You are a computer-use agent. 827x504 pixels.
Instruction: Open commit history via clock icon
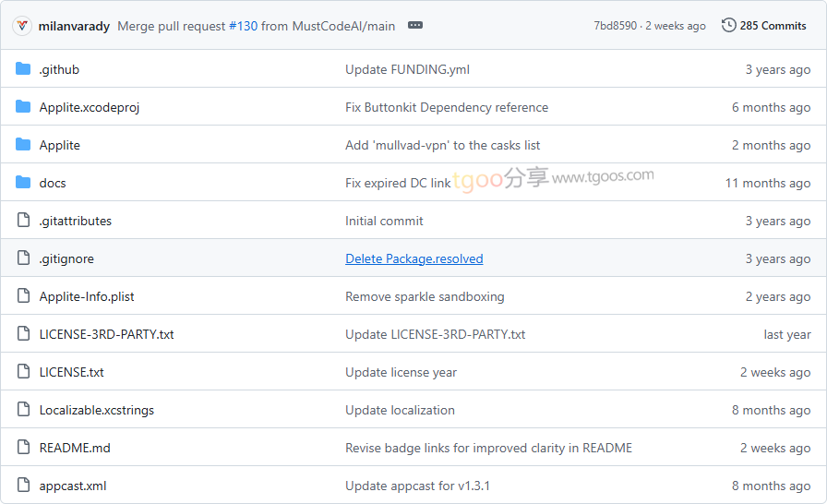729,26
